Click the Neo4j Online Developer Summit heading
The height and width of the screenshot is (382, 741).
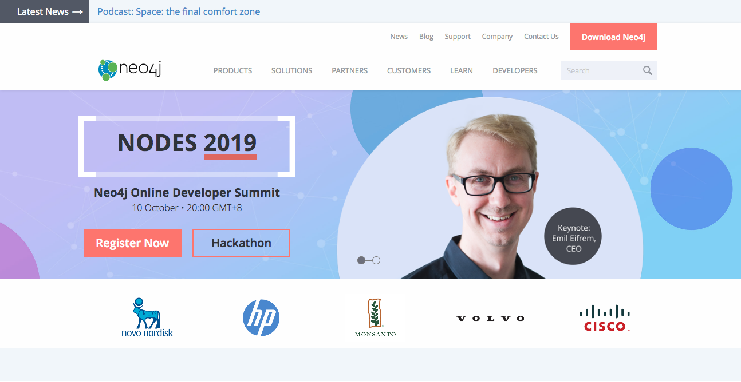(187, 192)
